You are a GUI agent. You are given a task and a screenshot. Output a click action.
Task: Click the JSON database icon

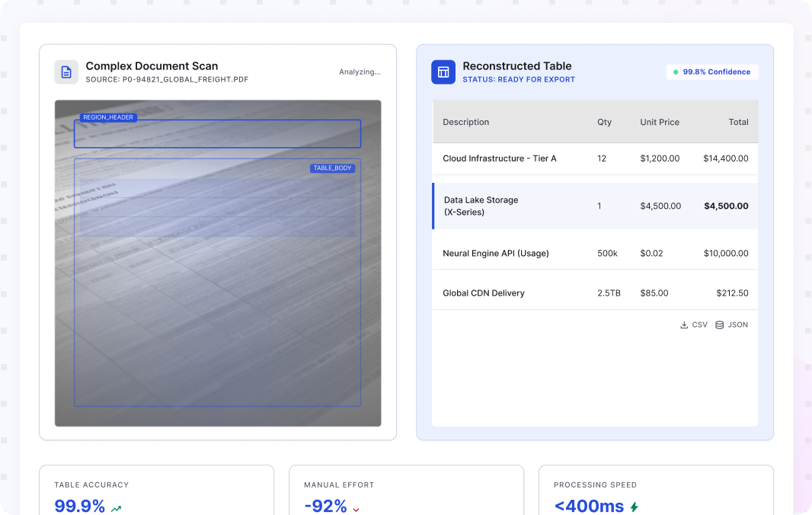(719, 325)
